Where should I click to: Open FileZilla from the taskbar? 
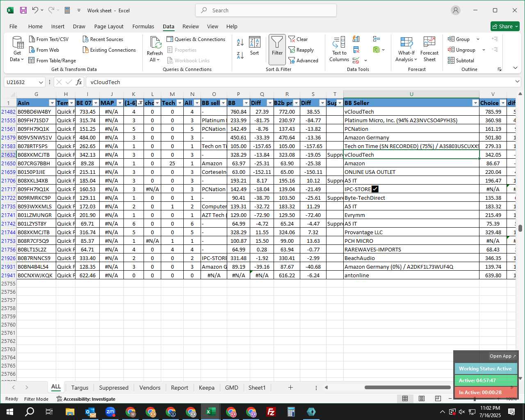pos(271,412)
